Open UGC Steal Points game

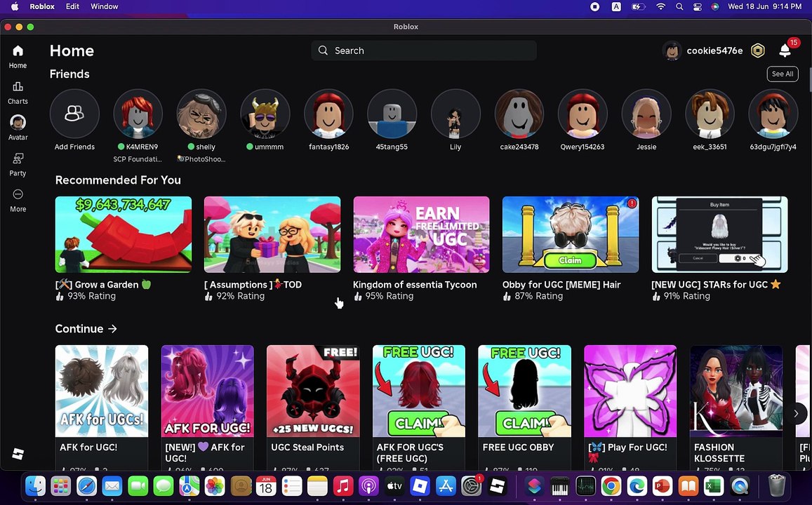pyautogui.click(x=313, y=408)
